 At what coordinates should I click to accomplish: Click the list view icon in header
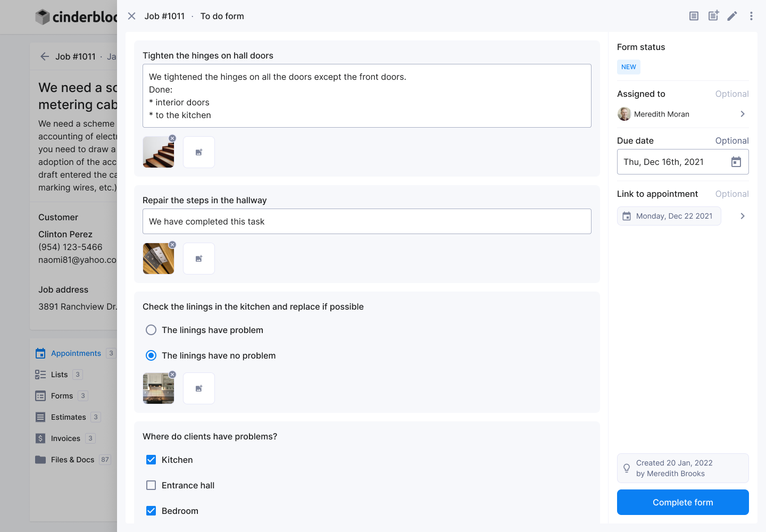point(694,16)
